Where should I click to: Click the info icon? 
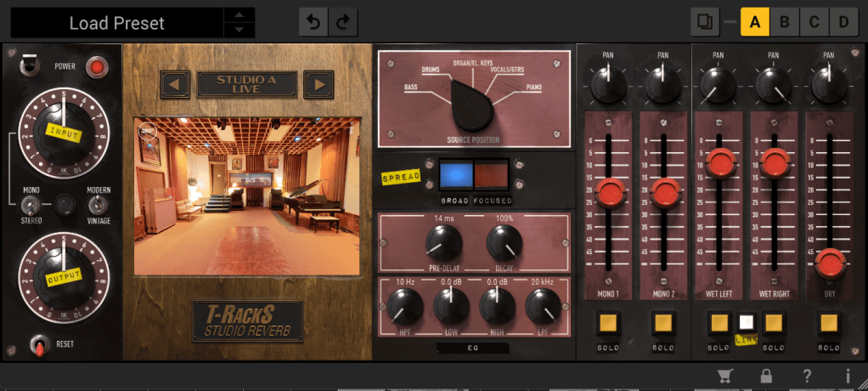[x=848, y=376]
